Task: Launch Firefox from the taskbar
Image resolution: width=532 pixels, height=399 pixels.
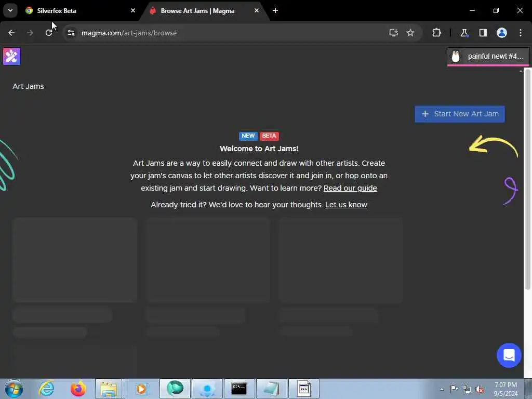Action: pos(78,389)
